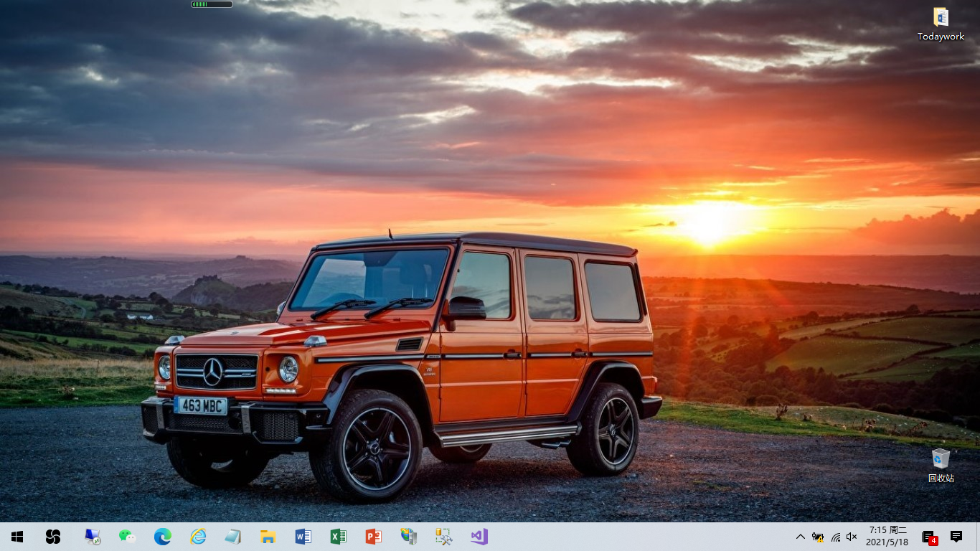
Task: Click the muted speaker volume icon
Action: (852, 537)
